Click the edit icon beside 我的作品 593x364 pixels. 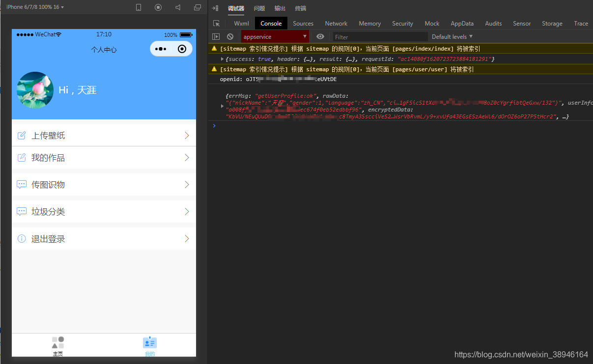point(22,157)
